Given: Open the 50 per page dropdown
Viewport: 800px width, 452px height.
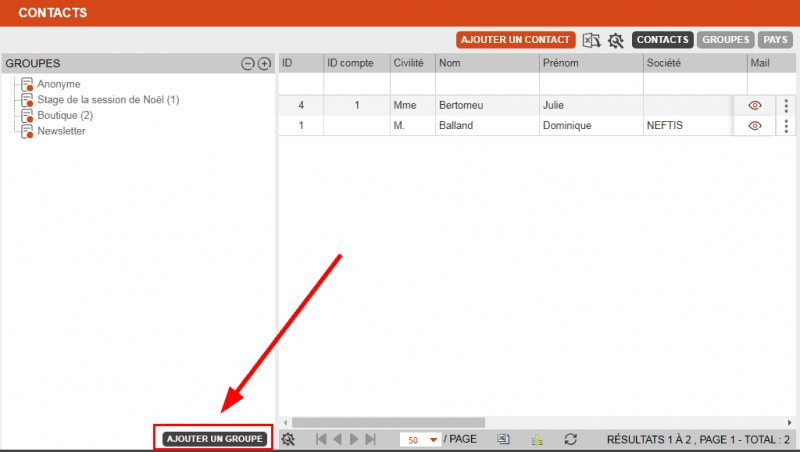Looking at the screenshot, I should click(421, 439).
